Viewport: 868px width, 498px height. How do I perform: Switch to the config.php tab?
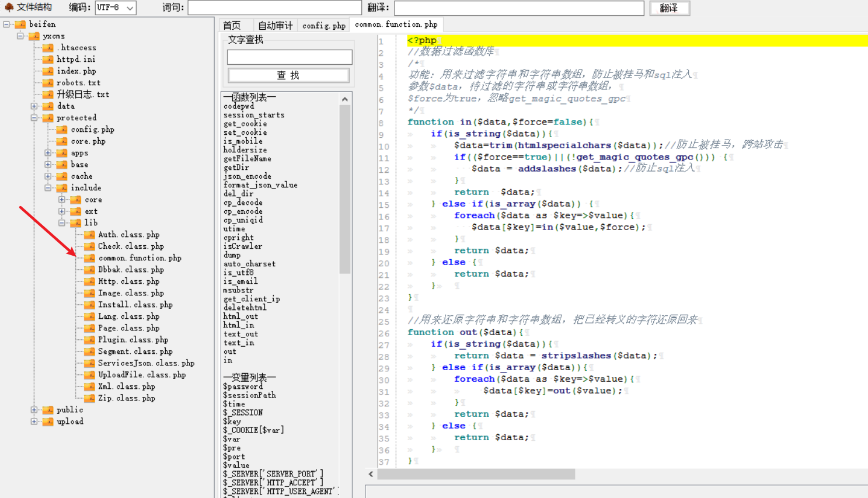pos(323,25)
